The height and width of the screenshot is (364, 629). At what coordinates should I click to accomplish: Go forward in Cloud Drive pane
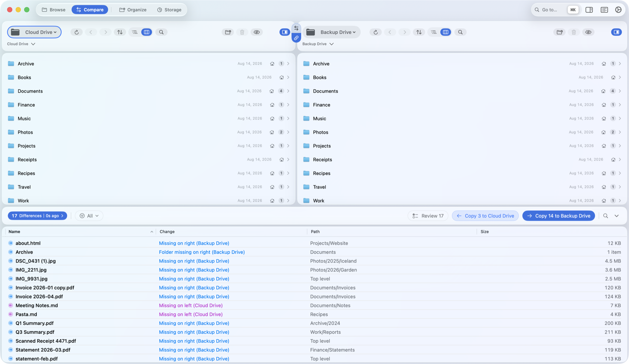(x=105, y=32)
